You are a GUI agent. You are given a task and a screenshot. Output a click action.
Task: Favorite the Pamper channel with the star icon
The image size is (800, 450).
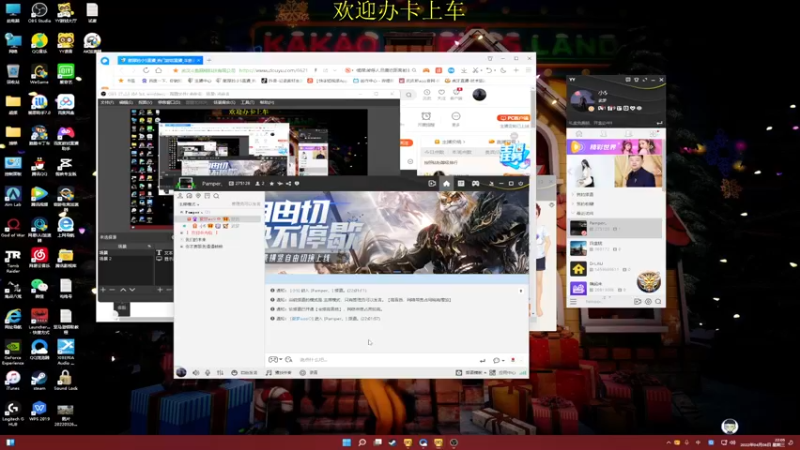[271, 184]
